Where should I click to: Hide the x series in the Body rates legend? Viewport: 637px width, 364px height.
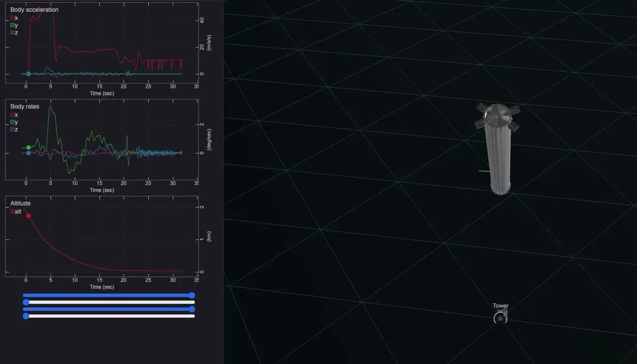pyautogui.click(x=13, y=115)
